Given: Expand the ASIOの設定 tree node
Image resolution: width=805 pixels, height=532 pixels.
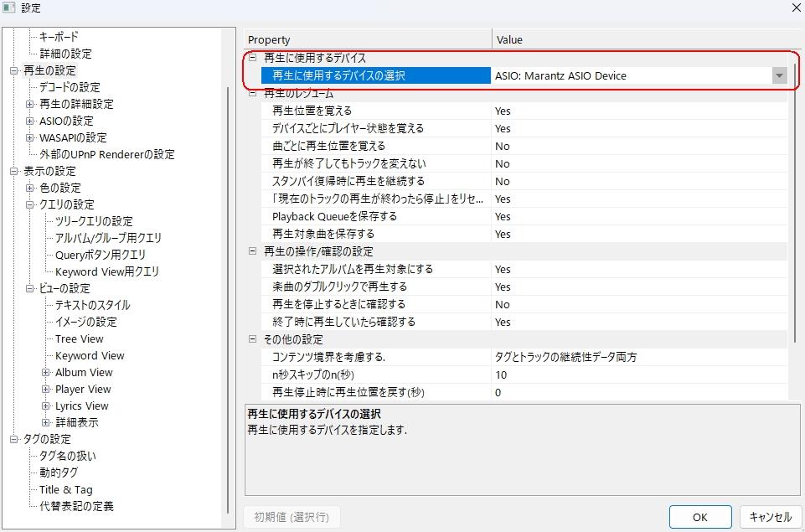Looking at the screenshot, I should 30,121.
